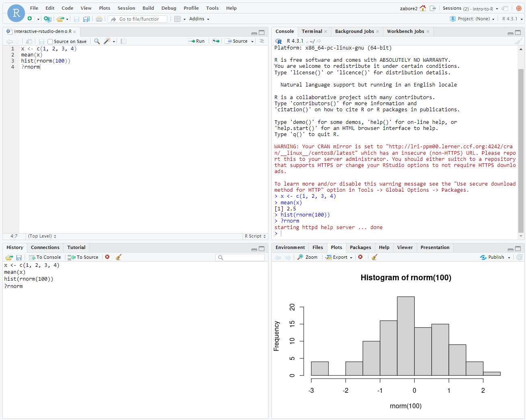Toggle the Source on Save checkbox
526x420 pixels.
(50, 41)
